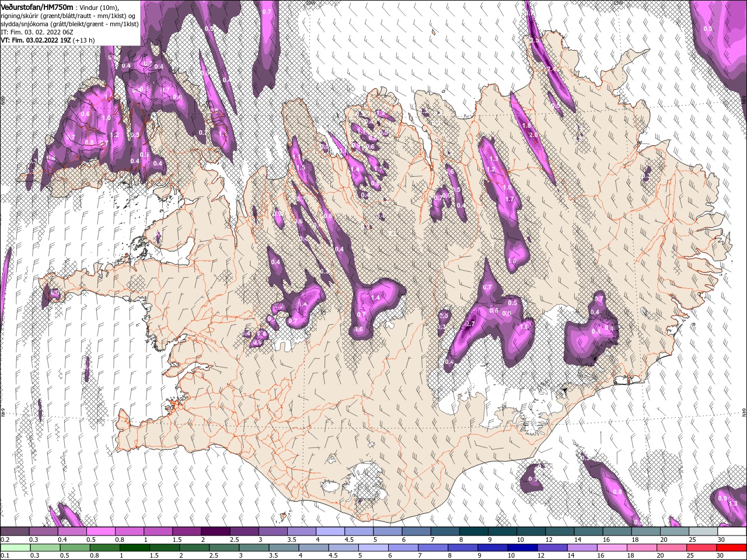Click the top legend swatch between 0.2 and 0.3
Screen dimensions: 747x560
(x=15, y=531)
